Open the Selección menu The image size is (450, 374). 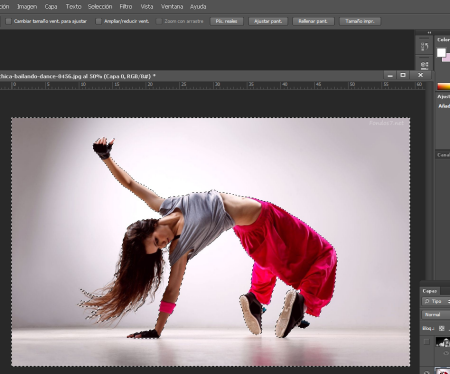click(100, 6)
